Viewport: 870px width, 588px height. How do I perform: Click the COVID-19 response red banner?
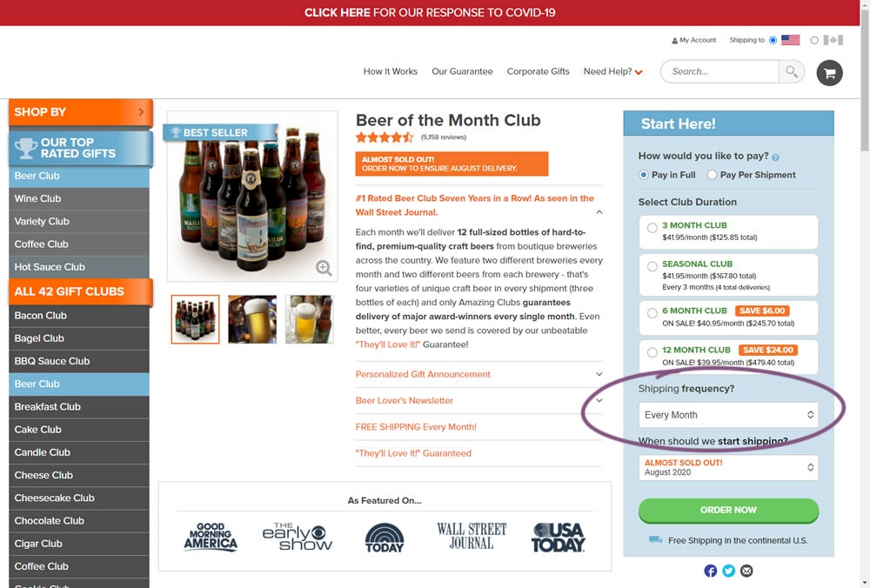pos(430,13)
